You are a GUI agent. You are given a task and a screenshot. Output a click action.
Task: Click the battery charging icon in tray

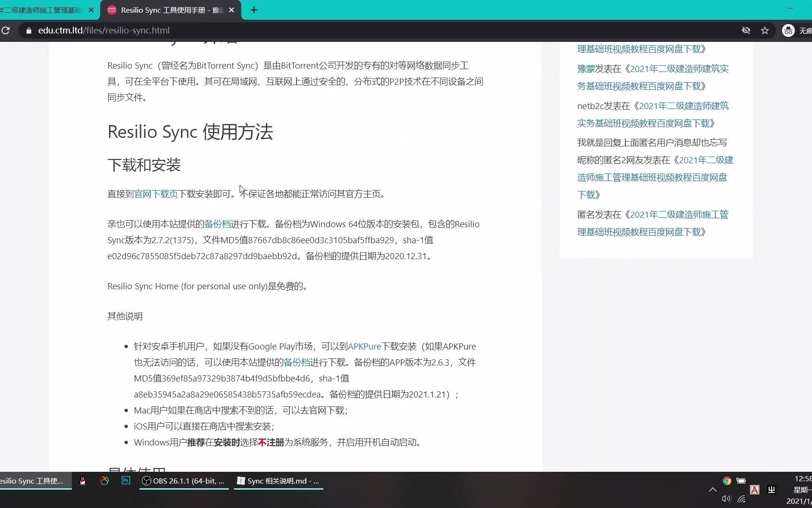click(x=741, y=481)
